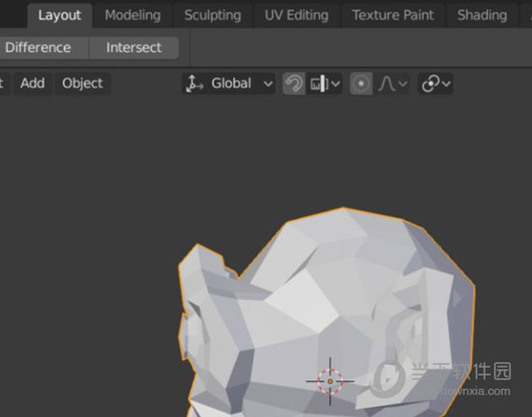The height and width of the screenshot is (417, 532).
Task: Open the snapping options dropdown
Action: (324, 83)
